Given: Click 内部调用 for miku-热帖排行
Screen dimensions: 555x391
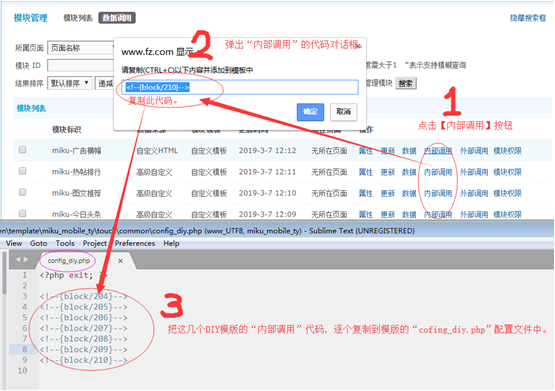Looking at the screenshot, I should [x=438, y=172].
